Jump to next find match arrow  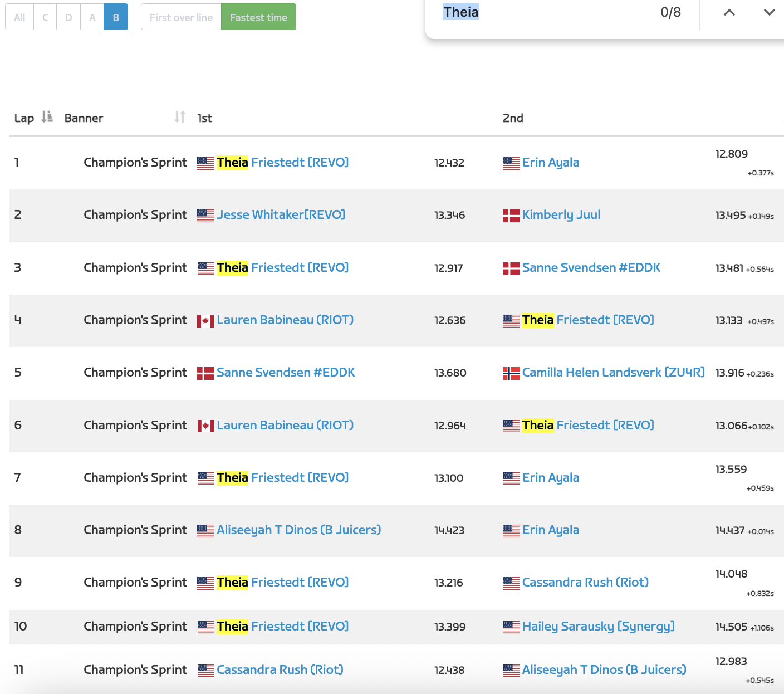(769, 13)
